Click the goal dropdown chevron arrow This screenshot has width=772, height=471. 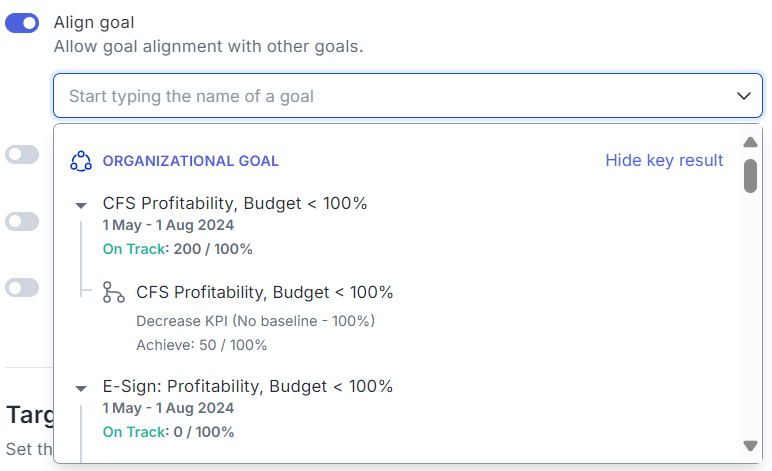pyautogui.click(x=743, y=96)
